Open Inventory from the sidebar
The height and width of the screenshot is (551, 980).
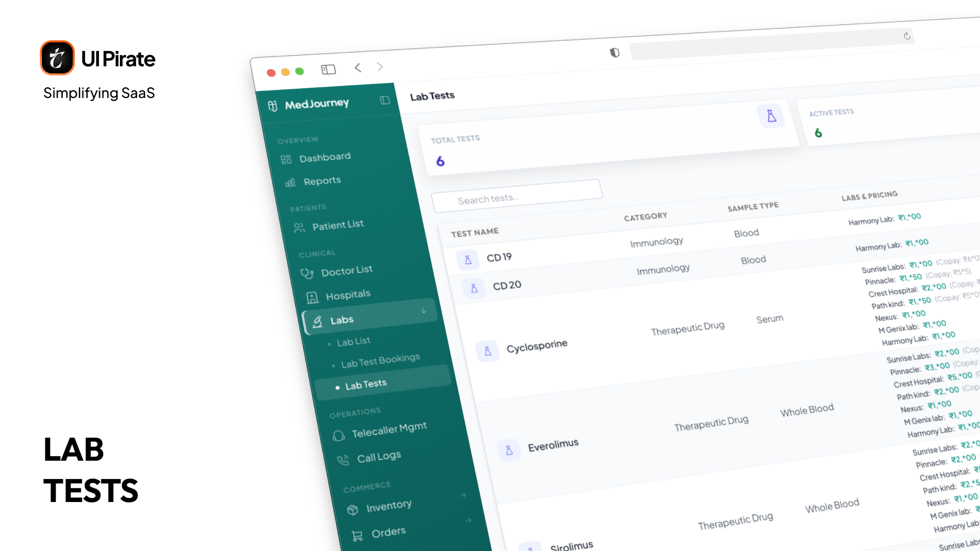[388, 506]
